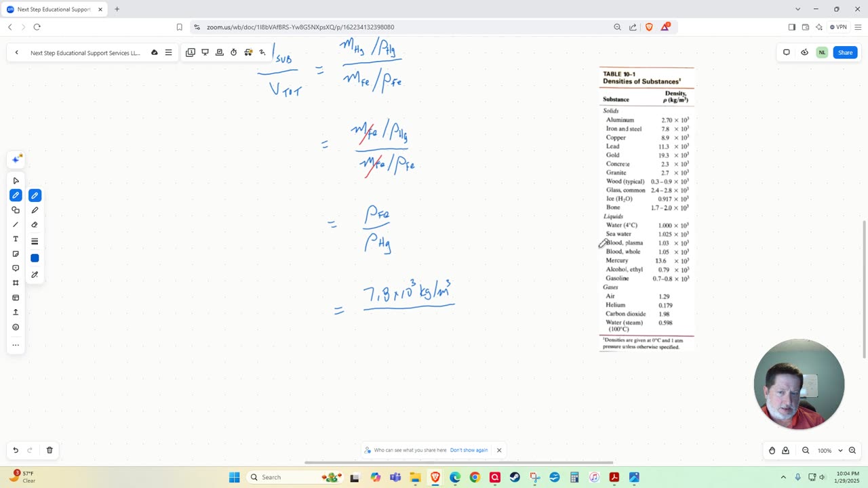This screenshot has width=868, height=488.
Task: Click the browser share icon in address bar
Action: tap(633, 27)
